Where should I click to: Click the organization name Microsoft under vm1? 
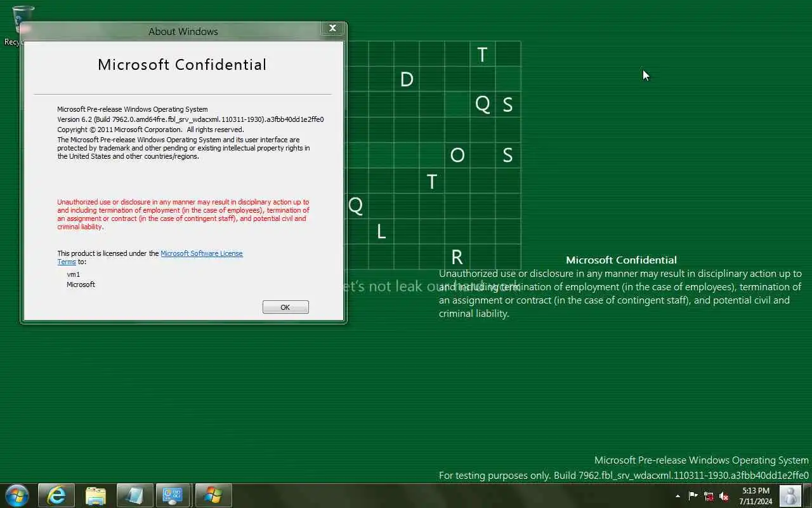coord(81,284)
